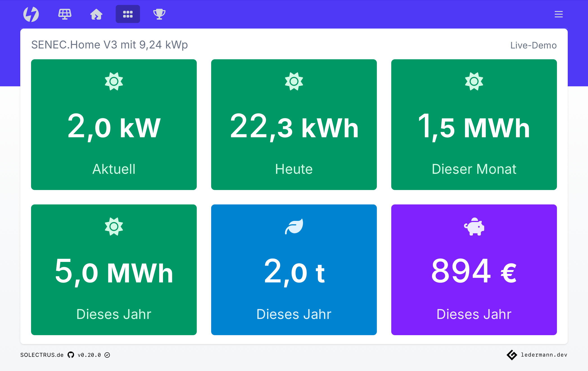Visit the SOLECTRUS.de footer link
588x371 pixels.
tap(42, 355)
